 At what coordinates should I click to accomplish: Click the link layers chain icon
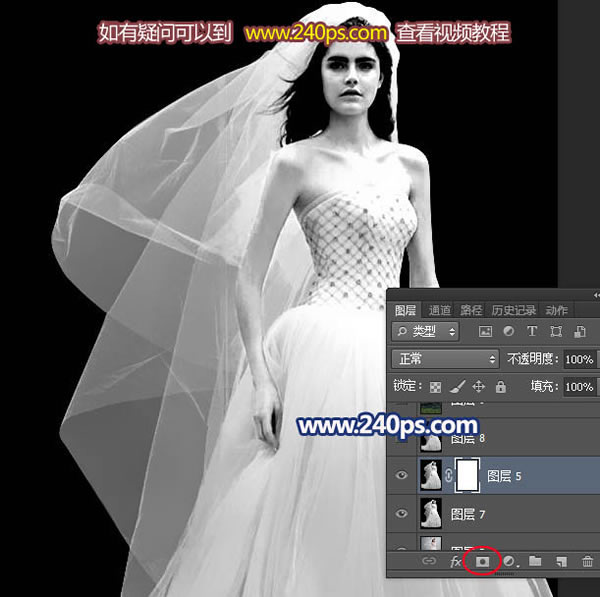coord(429,561)
